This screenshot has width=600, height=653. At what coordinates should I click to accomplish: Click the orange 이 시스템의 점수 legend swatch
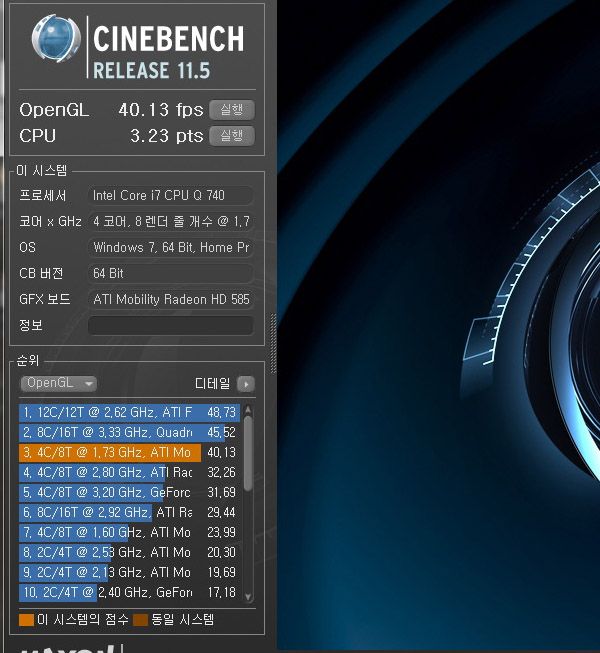(26, 620)
